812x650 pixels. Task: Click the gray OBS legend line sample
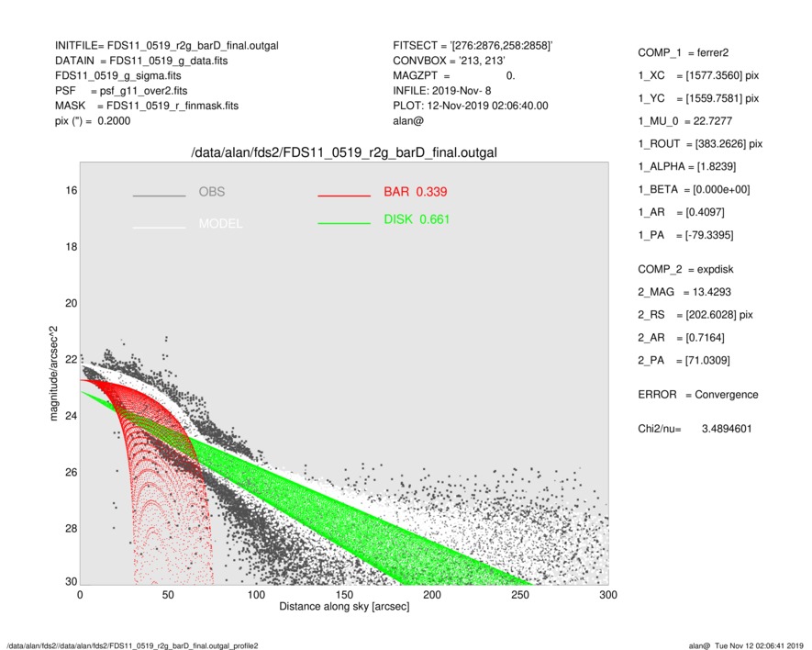(159, 196)
